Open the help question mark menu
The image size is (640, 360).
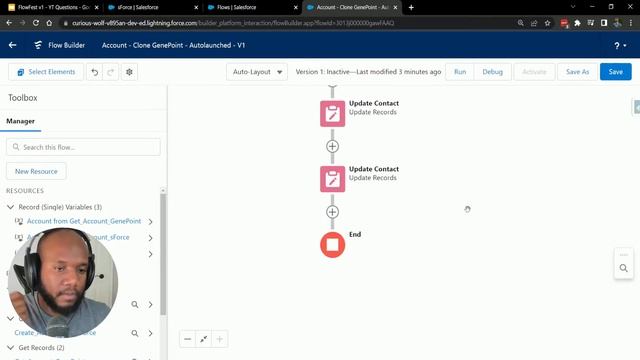pos(620,46)
